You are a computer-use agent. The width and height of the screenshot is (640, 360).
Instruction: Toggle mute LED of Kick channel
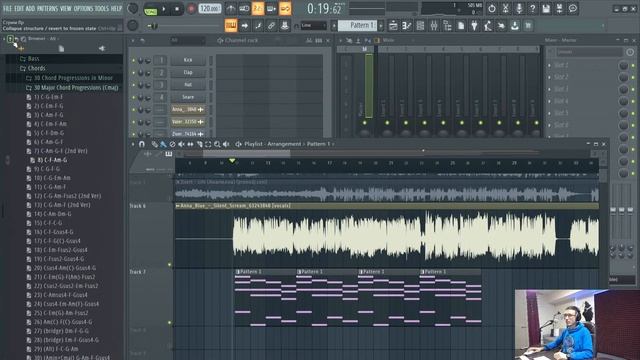point(133,60)
